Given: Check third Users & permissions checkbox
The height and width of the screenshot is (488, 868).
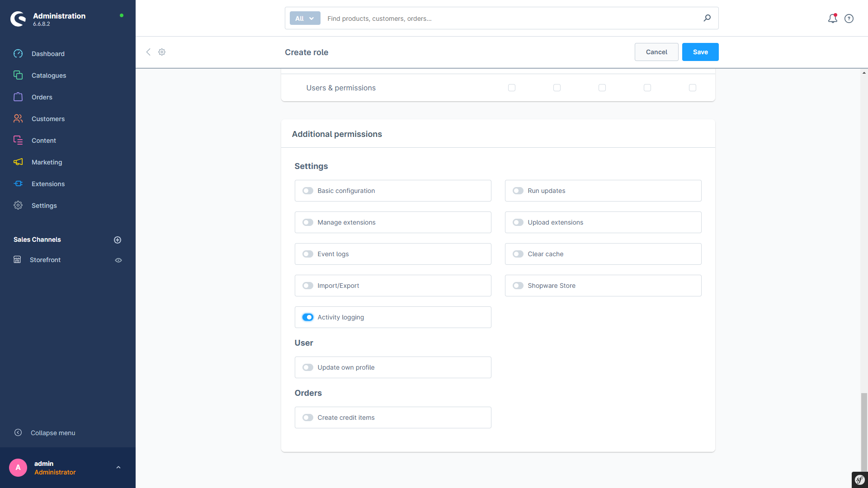Looking at the screenshot, I should coord(602,88).
